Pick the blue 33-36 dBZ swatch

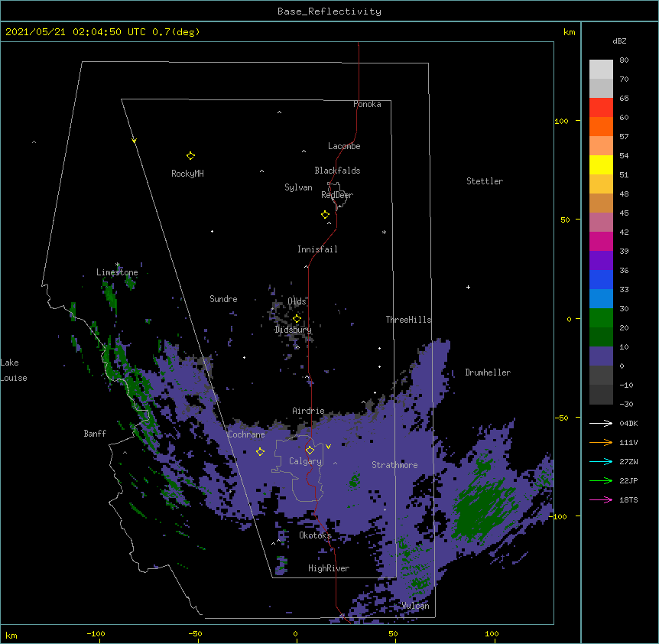tap(601, 279)
